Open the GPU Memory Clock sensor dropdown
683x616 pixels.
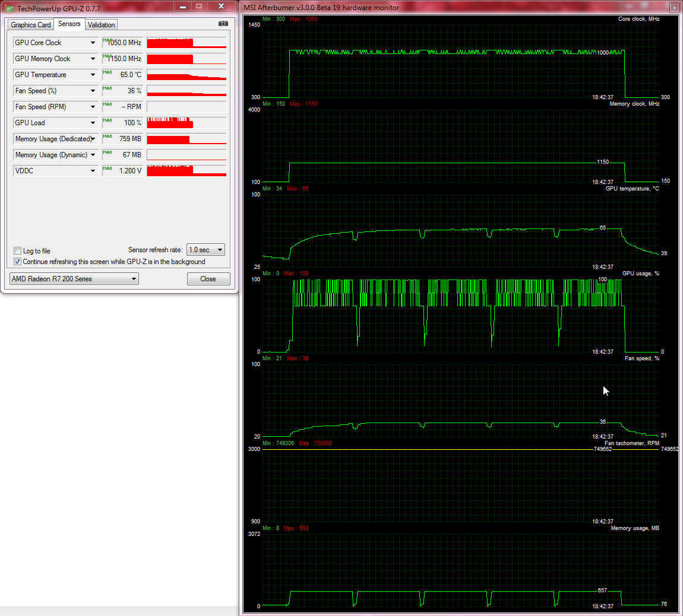93,59
